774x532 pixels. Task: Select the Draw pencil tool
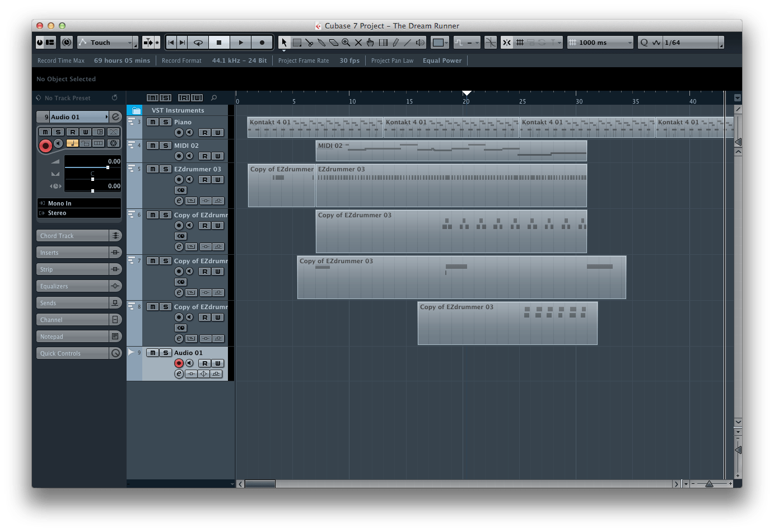point(395,43)
